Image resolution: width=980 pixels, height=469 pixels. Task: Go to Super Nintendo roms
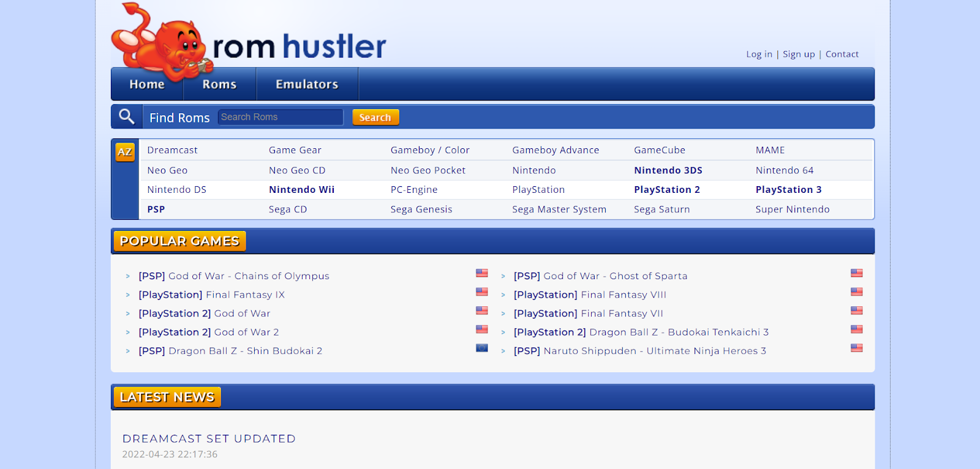click(793, 209)
